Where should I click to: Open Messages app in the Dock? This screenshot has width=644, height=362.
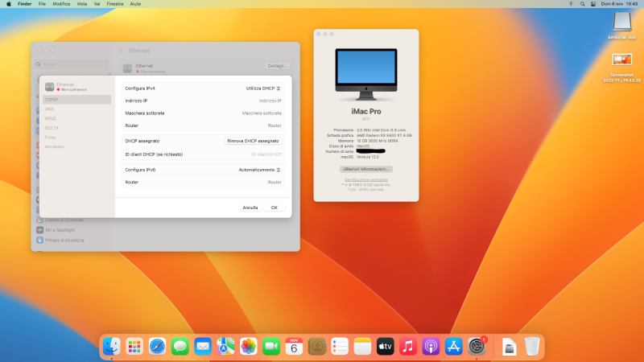[180, 347]
